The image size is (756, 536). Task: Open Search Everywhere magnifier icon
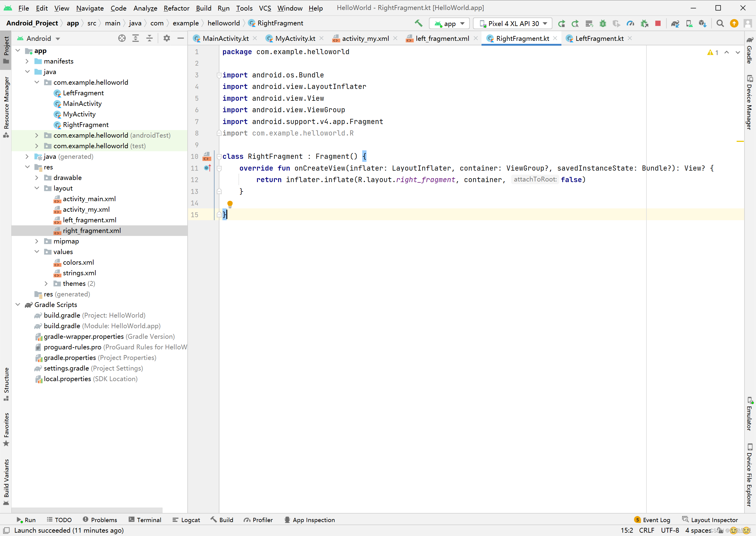720,23
